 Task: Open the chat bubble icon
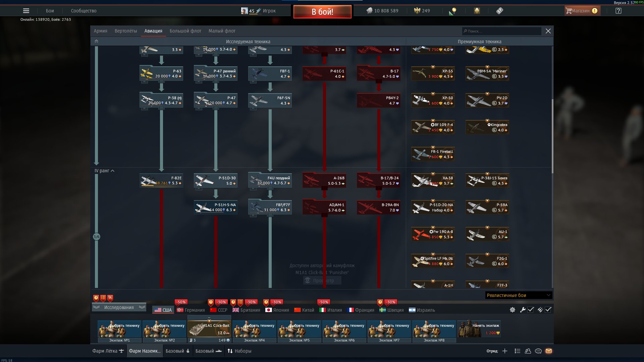click(538, 351)
